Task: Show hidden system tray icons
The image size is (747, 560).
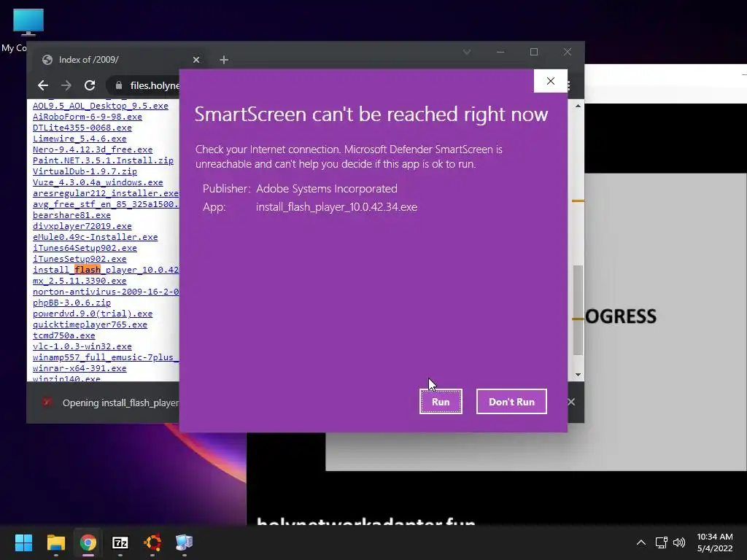Action: point(641,542)
